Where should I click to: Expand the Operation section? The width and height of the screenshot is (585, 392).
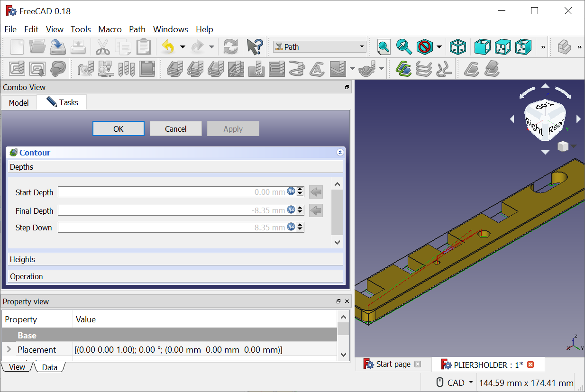tap(175, 276)
